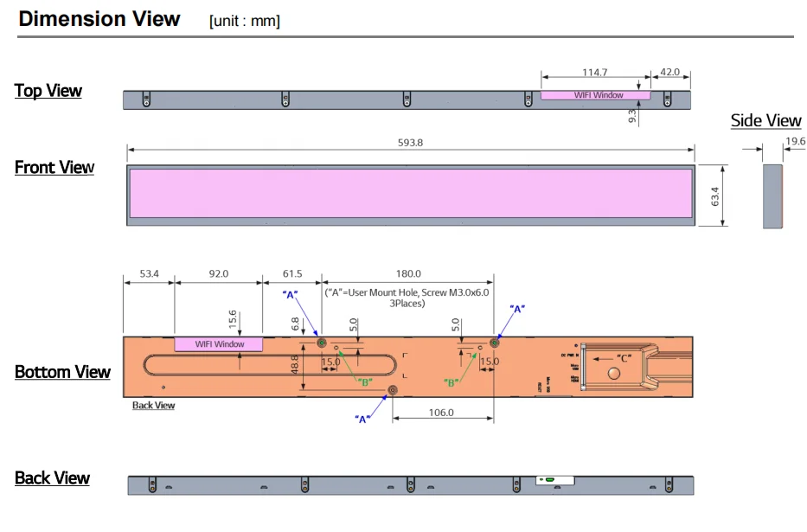Select the Top View label
Screen dimensions: 807x532
[x=48, y=91]
